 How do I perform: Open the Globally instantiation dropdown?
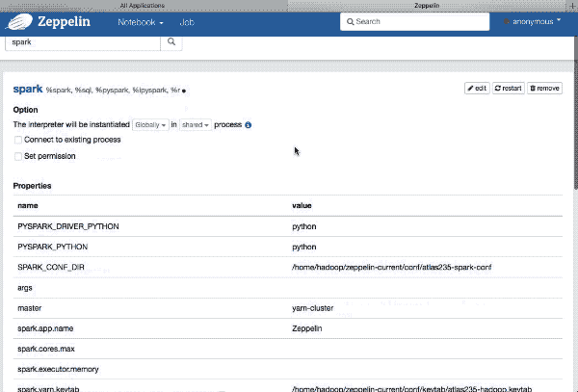(x=150, y=125)
